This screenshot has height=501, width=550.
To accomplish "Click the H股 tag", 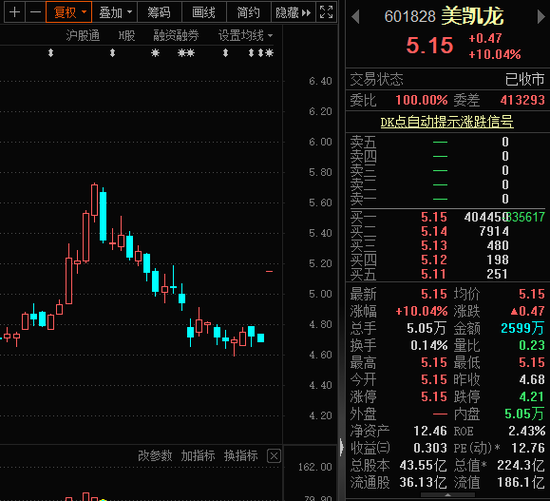I will 127,35.
